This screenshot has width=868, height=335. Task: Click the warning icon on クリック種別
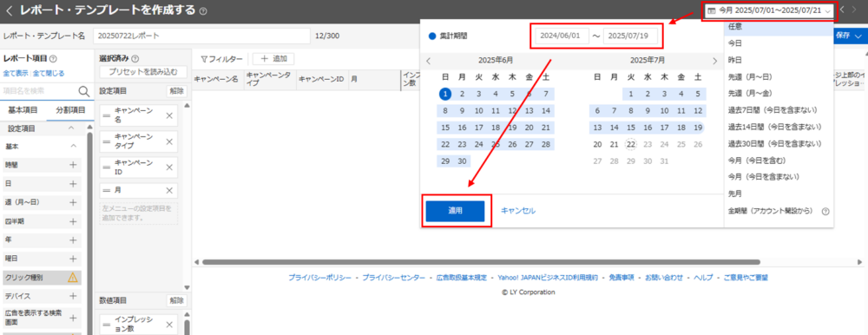click(x=73, y=278)
